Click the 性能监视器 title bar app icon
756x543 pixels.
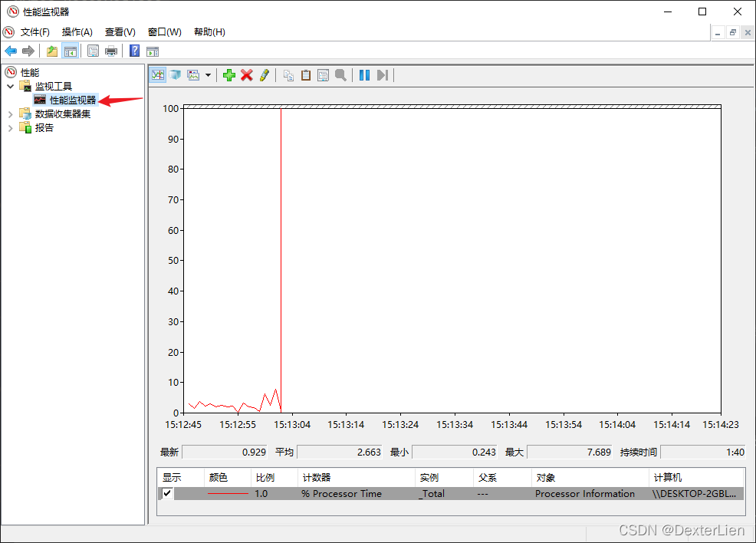(x=12, y=11)
